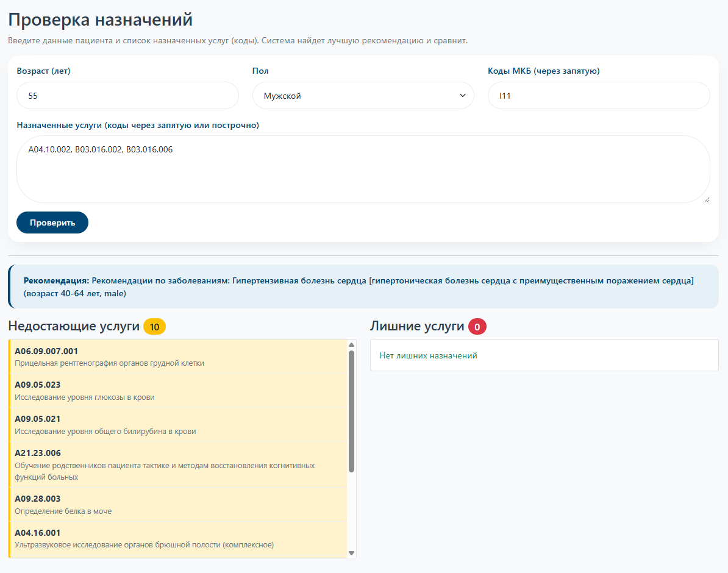Click the Назначенные услуги text area

[x=363, y=168]
